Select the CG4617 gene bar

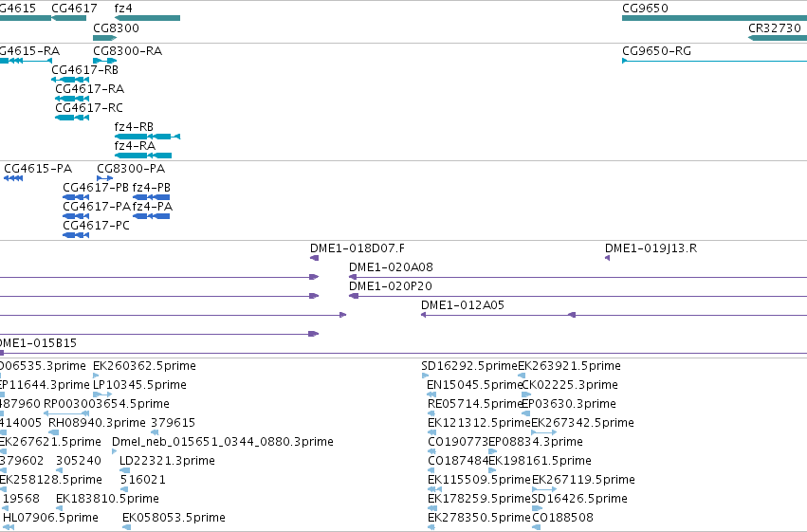pos(69,19)
